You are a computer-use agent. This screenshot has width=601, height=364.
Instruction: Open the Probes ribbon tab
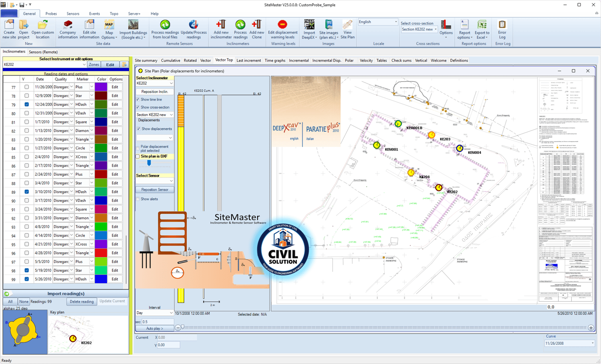click(x=51, y=14)
